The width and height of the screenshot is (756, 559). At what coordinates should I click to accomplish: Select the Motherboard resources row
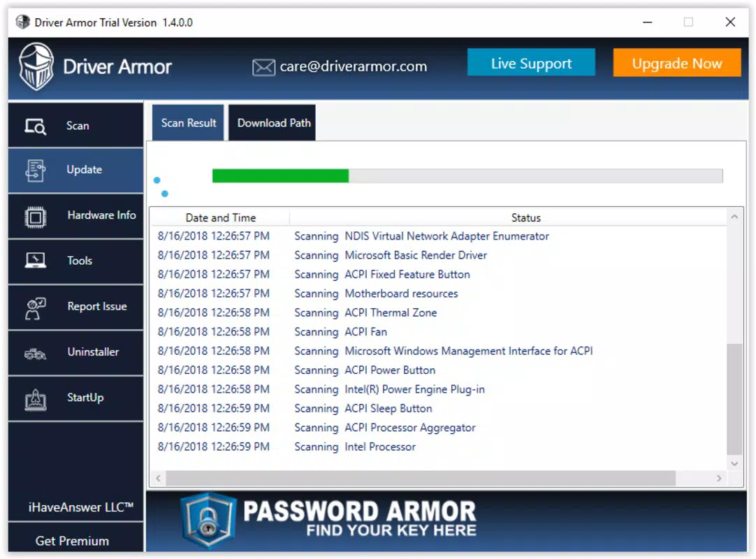coord(438,293)
